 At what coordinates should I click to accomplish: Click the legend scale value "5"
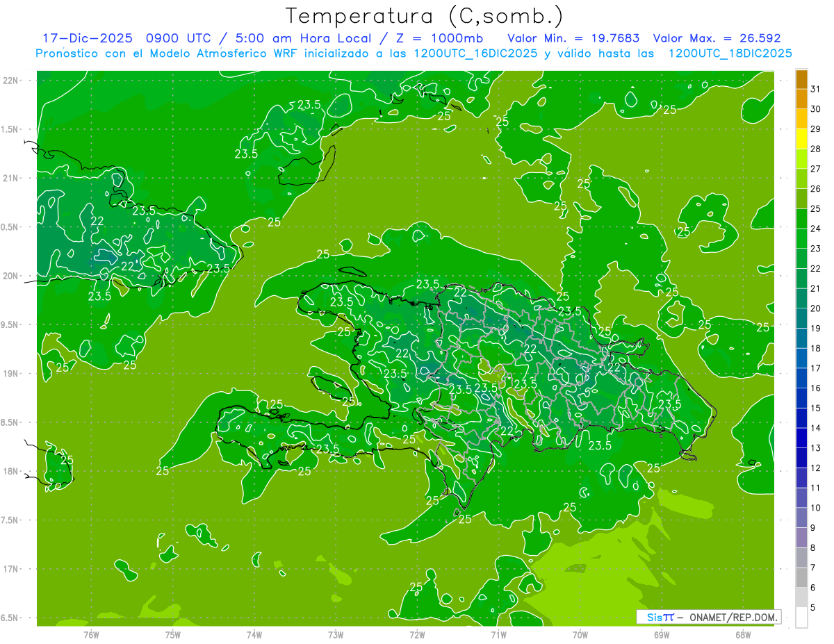[x=813, y=608]
